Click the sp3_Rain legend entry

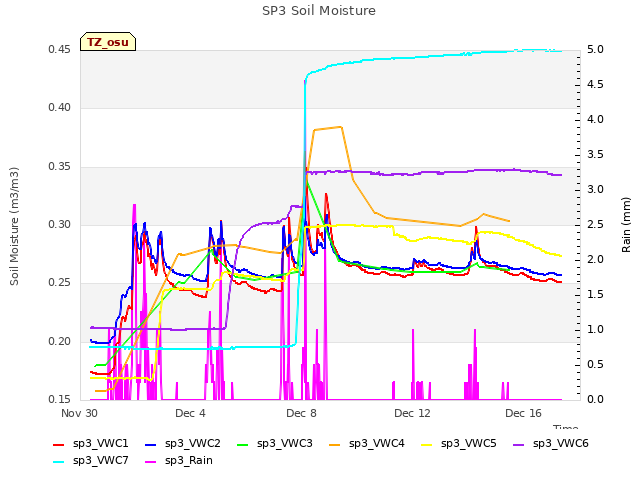pyautogui.click(x=179, y=461)
